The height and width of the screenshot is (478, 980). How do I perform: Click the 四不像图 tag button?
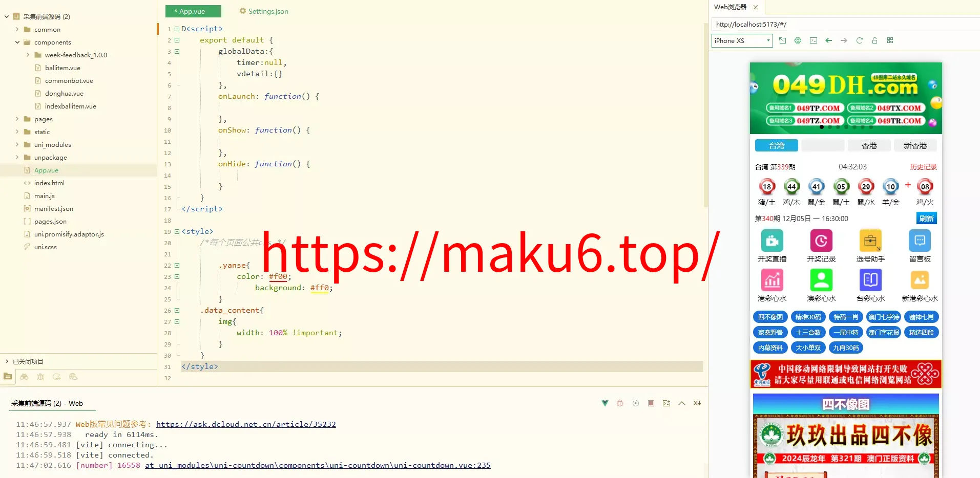(770, 317)
